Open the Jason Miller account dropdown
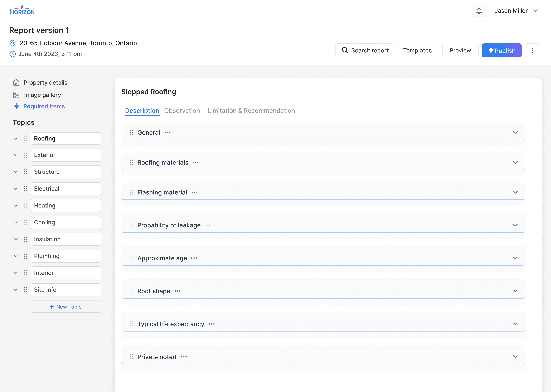 pos(516,11)
